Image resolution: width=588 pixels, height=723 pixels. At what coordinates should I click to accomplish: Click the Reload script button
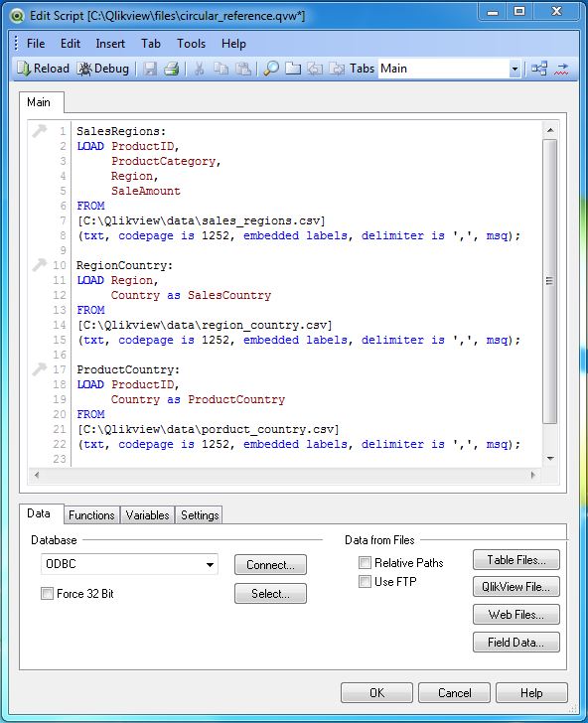[x=43, y=69]
